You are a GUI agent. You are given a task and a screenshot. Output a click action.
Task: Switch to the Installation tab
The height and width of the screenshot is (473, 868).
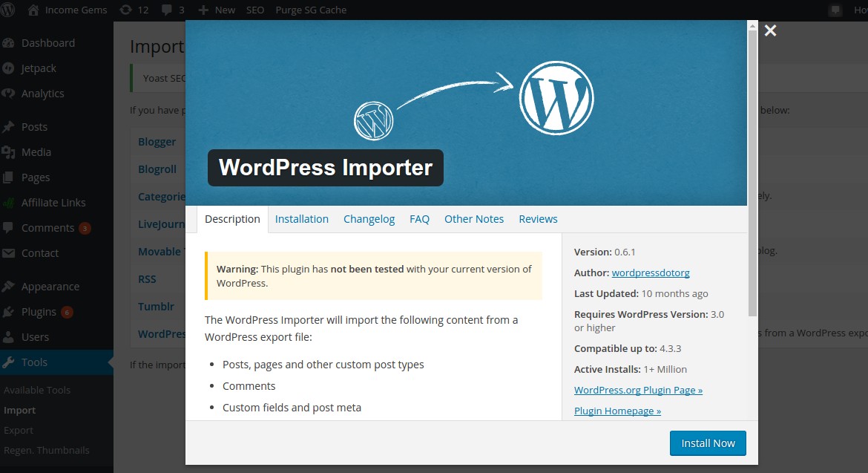tap(302, 219)
